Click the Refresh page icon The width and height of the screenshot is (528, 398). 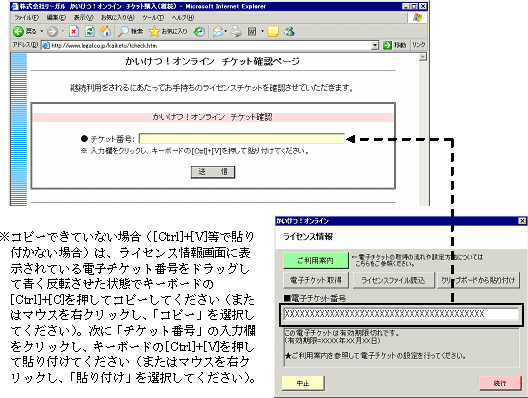[x=90, y=32]
